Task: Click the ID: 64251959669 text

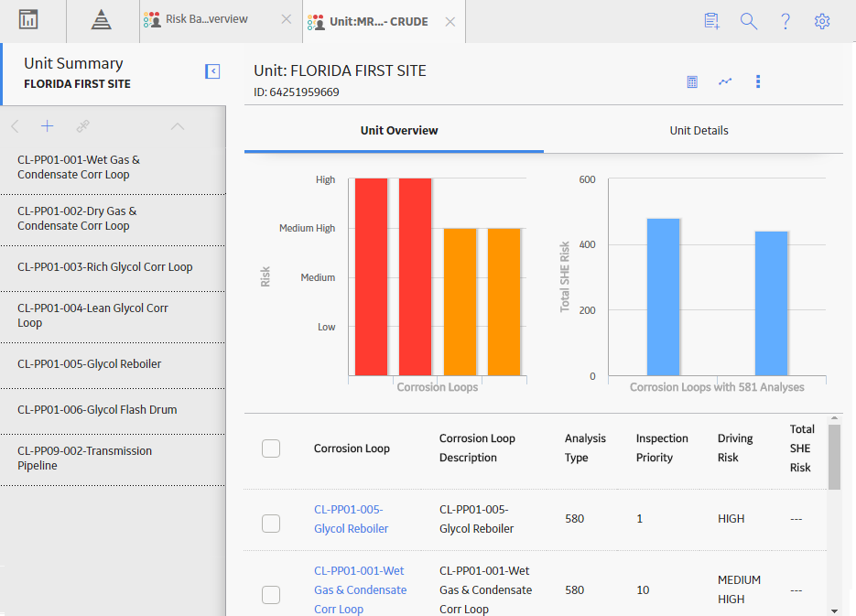Action: point(297,92)
